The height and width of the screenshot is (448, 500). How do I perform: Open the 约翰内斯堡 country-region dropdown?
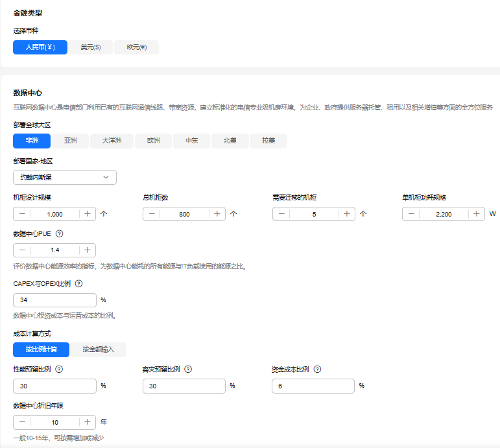(65, 177)
